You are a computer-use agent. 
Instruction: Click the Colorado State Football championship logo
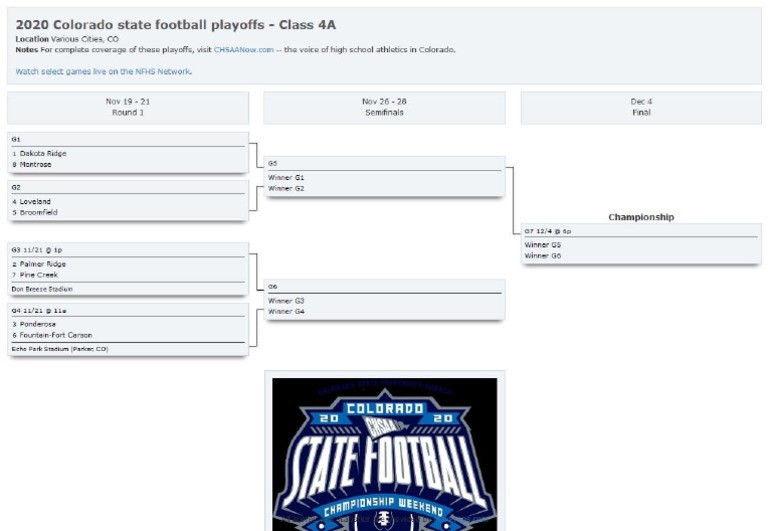(x=384, y=453)
